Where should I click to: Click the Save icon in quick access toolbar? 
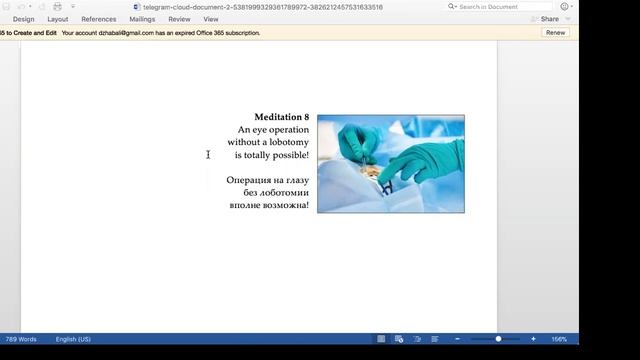click(6, 7)
